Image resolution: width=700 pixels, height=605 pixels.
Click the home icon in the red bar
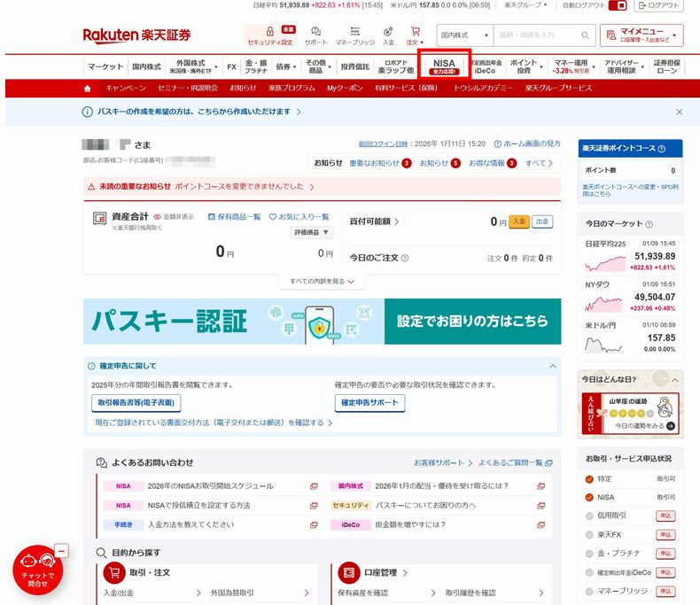(x=87, y=89)
